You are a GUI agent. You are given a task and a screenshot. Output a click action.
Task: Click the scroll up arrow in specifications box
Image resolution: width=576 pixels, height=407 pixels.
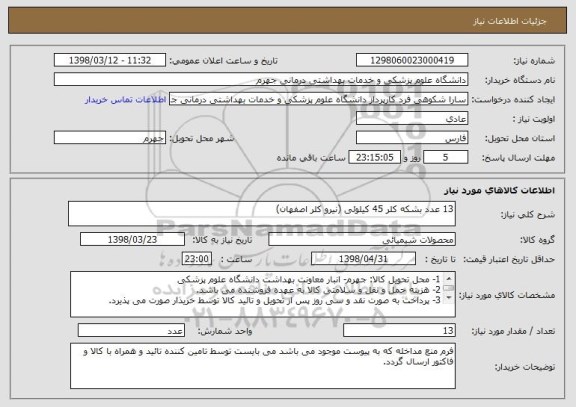(449, 278)
